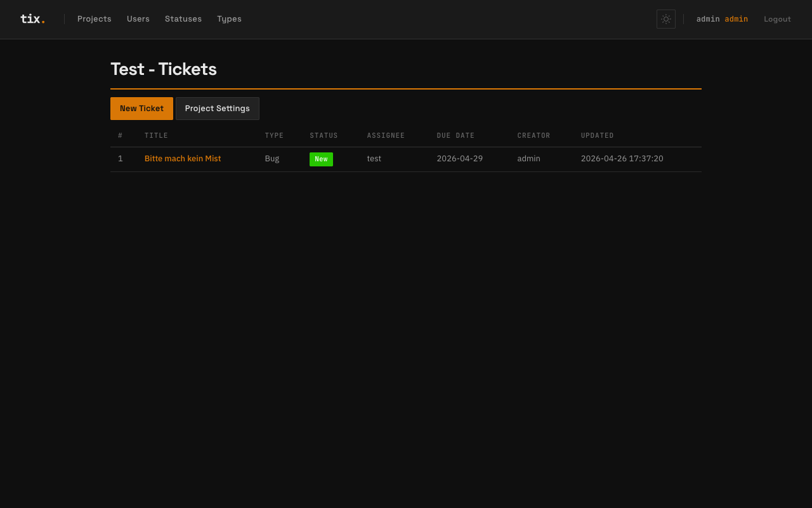This screenshot has height=508, width=812.
Task: Click the Assignee column header
Action: pos(386,135)
